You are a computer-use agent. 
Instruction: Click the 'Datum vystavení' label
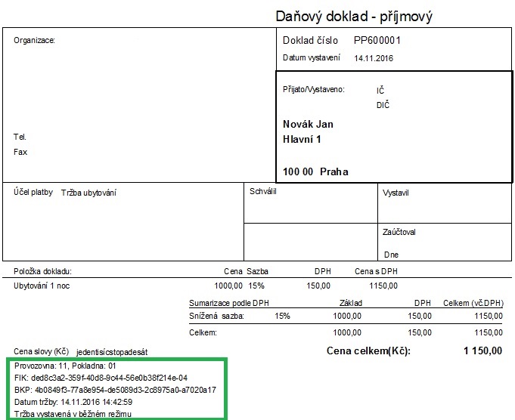coord(312,57)
